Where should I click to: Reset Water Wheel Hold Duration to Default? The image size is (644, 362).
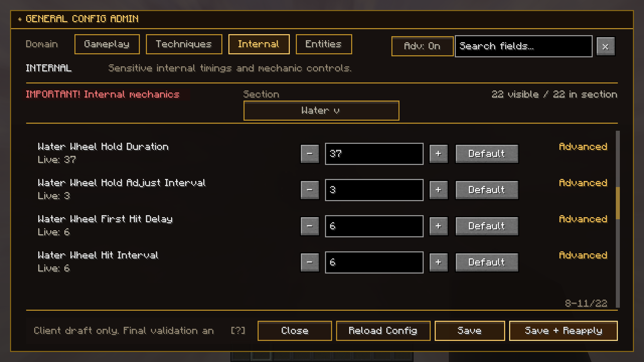coord(486,154)
